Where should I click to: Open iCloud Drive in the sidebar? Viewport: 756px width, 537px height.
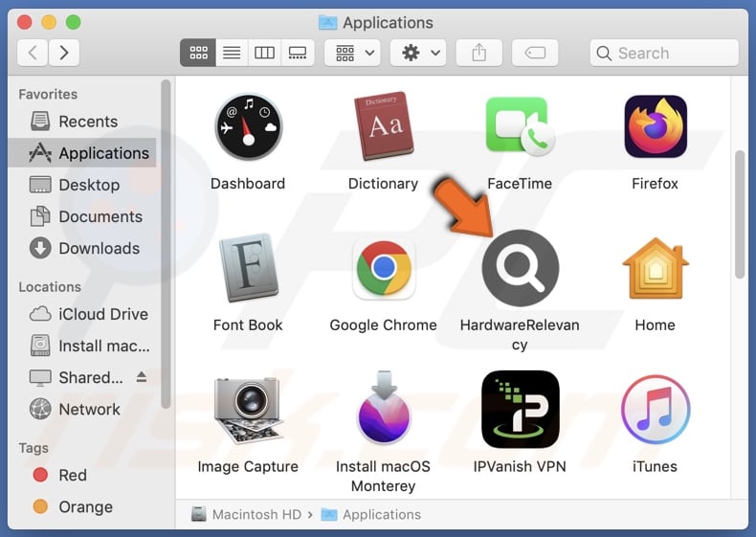tap(82, 314)
